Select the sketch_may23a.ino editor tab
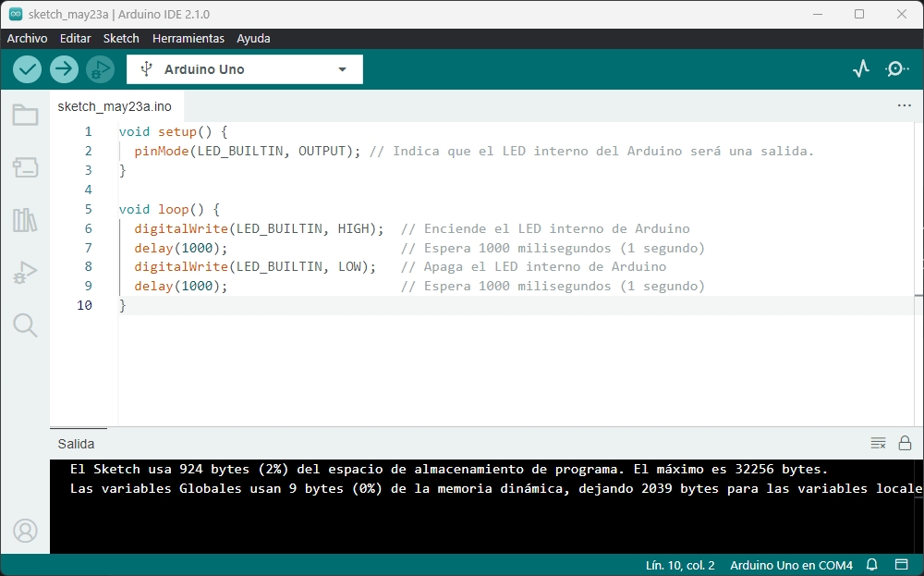The width and height of the screenshot is (924, 576). coord(115,106)
